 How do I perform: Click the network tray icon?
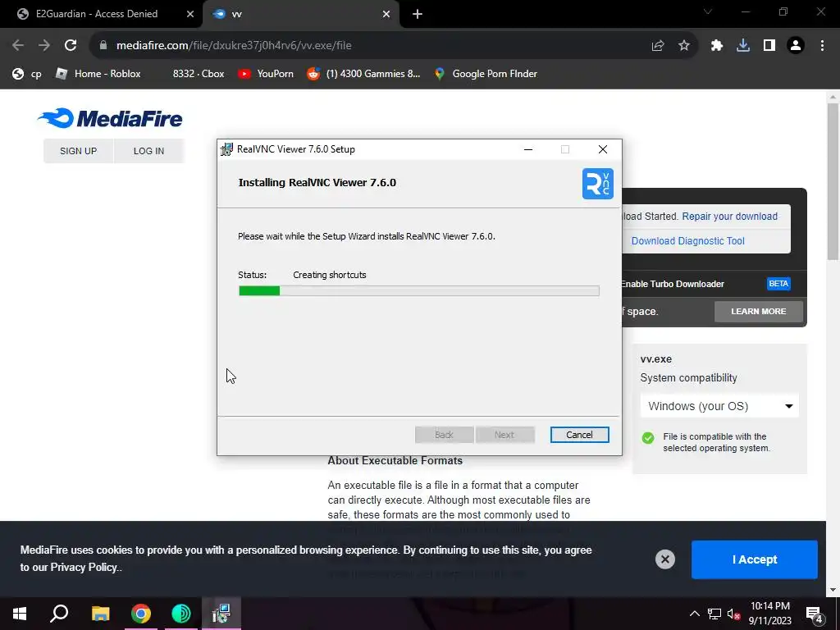(714, 614)
